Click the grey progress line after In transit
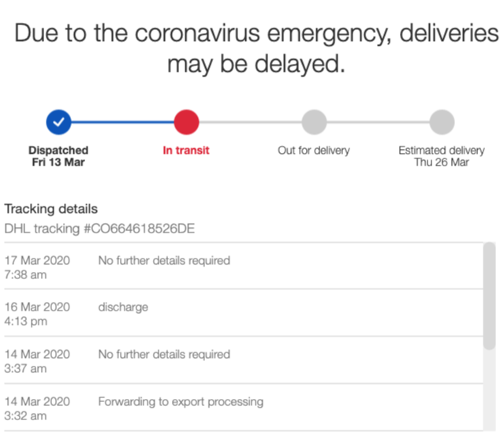 (250, 122)
